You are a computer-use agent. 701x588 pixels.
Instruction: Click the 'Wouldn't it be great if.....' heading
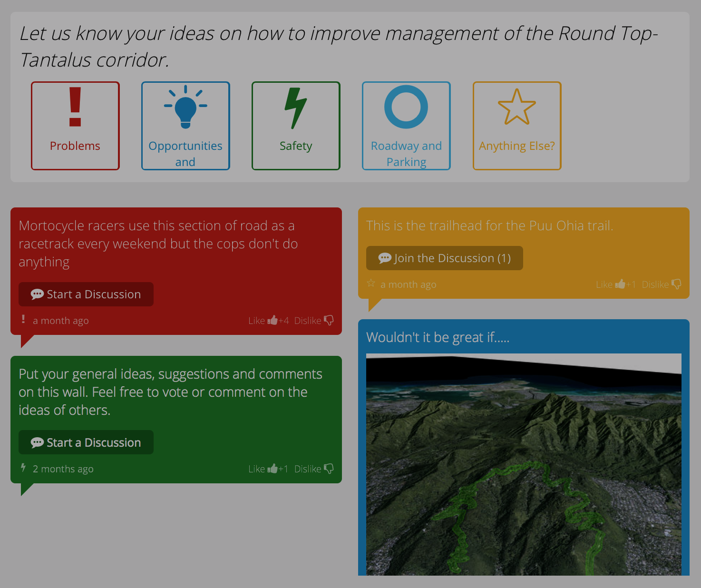pyautogui.click(x=438, y=337)
